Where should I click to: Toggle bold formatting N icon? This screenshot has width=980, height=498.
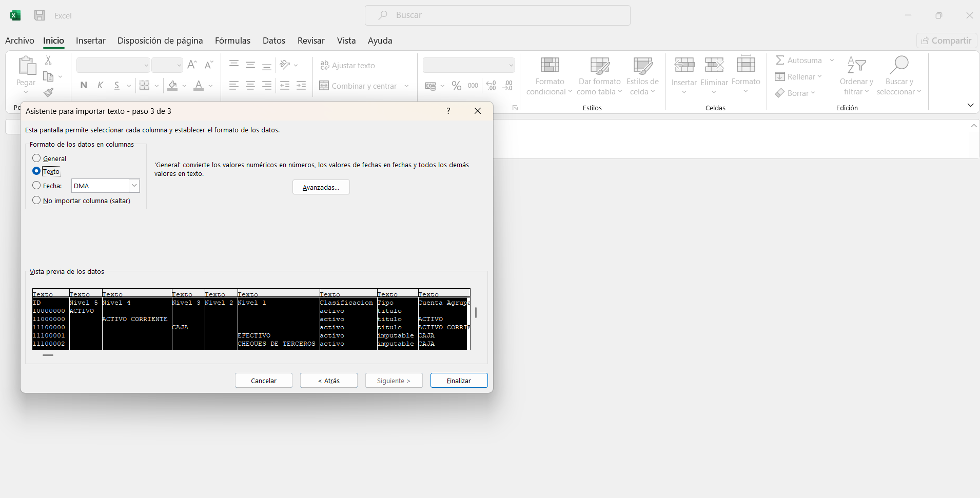click(x=84, y=86)
